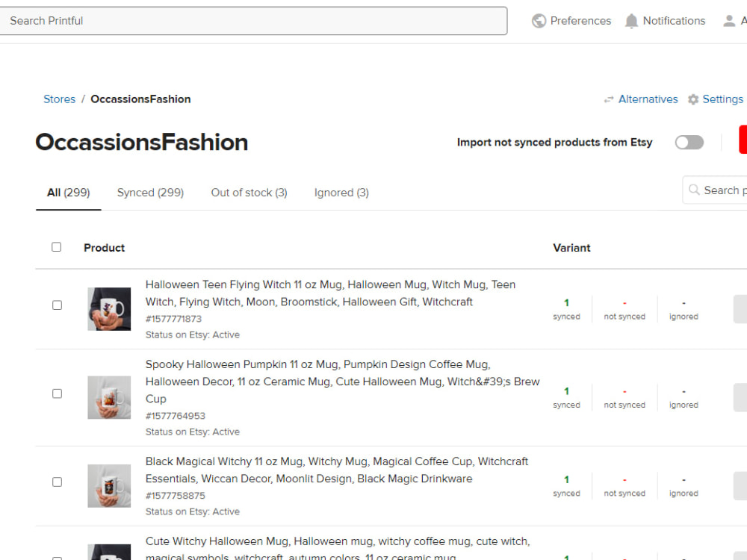Click product ID #1577771873
Viewport: 747px width, 560px height.
click(173, 319)
